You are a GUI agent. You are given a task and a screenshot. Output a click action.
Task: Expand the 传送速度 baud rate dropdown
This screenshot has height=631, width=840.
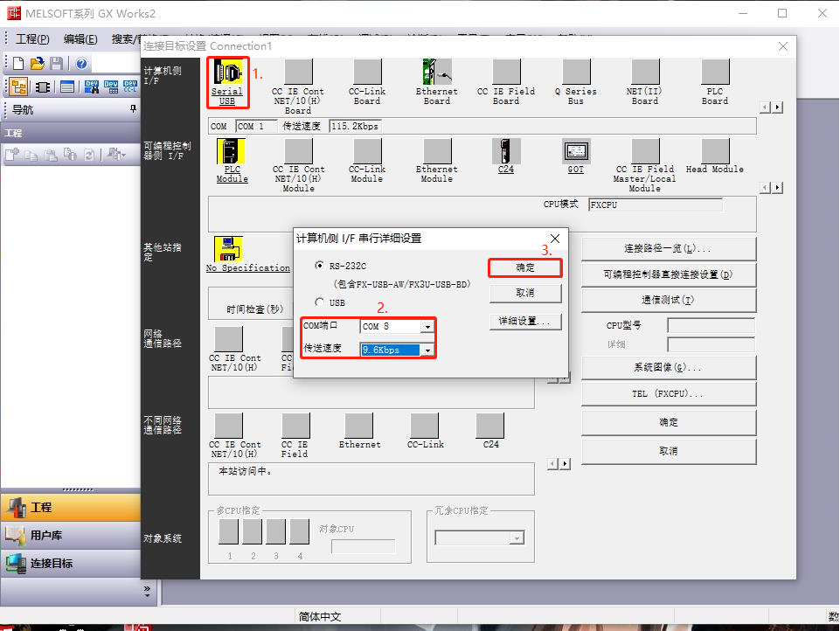pos(427,350)
